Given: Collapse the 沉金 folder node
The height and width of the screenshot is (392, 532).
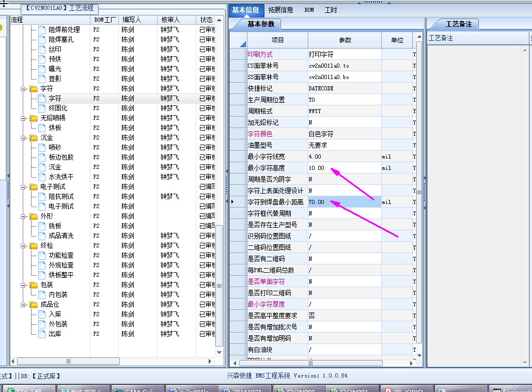Looking at the screenshot, I should [23, 138].
